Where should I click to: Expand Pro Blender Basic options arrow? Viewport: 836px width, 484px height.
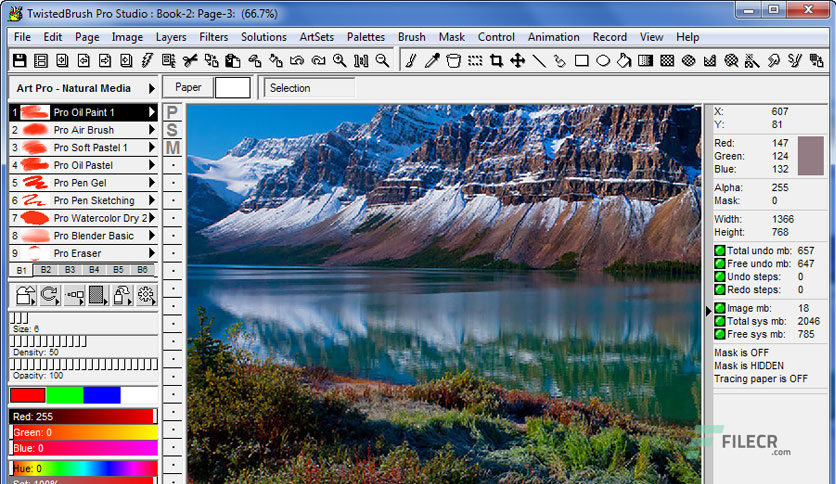coord(152,235)
